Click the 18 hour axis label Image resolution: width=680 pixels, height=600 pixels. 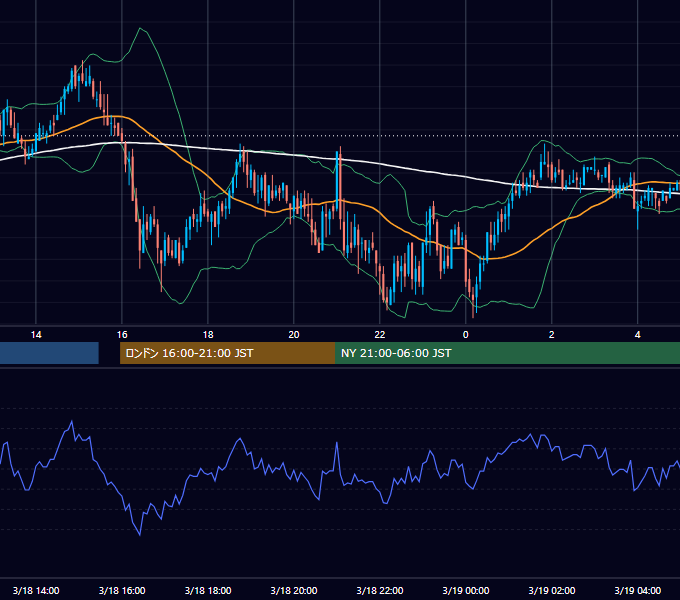pyautogui.click(x=208, y=335)
